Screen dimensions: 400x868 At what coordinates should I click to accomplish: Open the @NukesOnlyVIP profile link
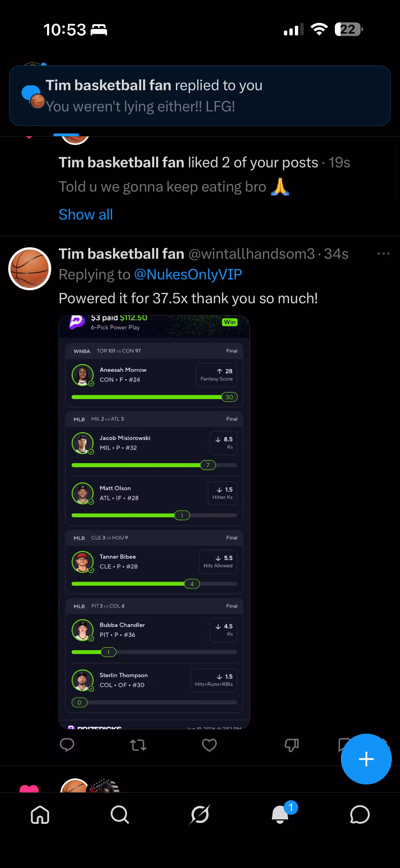(x=188, y=274)
